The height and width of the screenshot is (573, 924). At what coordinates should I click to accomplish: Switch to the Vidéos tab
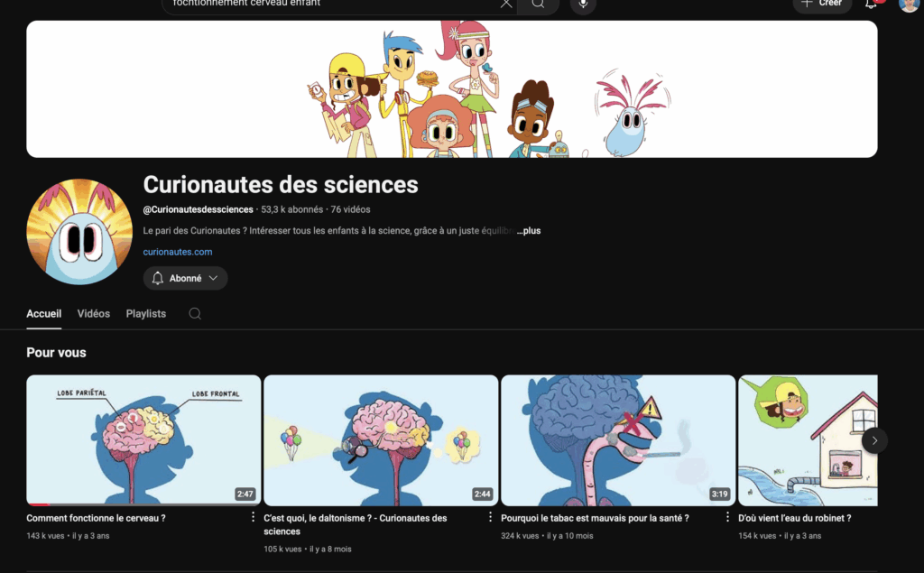[x=94, y=314]
